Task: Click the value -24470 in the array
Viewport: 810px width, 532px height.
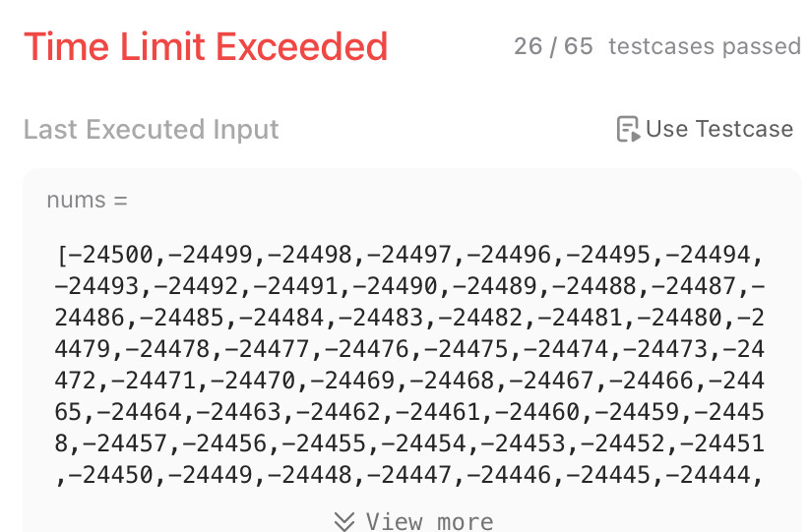Action: 253,381
